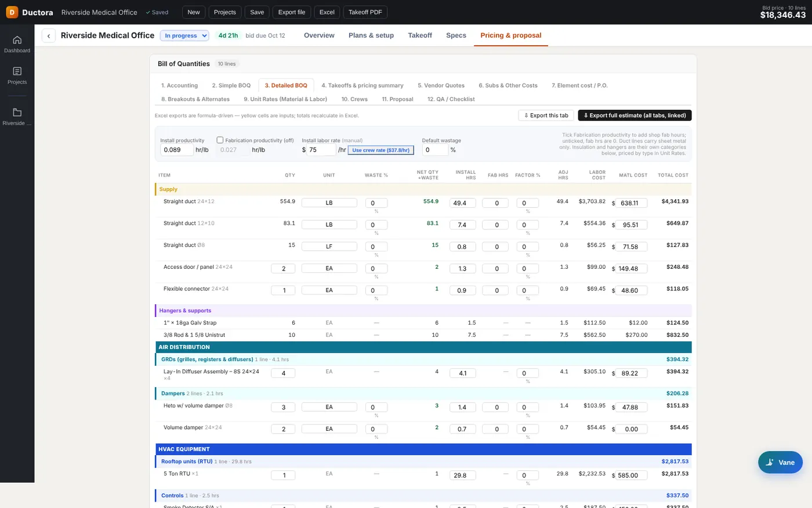
Task: Click the Save button
Action: 257,12
